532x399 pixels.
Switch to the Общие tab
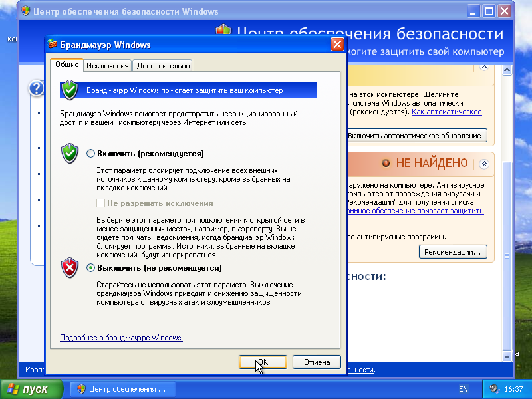pyautogui.click(x=67, y=65)
